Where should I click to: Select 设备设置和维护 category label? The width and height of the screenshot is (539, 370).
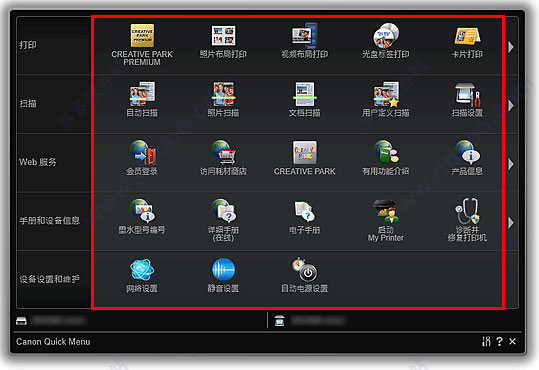point(50,279)
